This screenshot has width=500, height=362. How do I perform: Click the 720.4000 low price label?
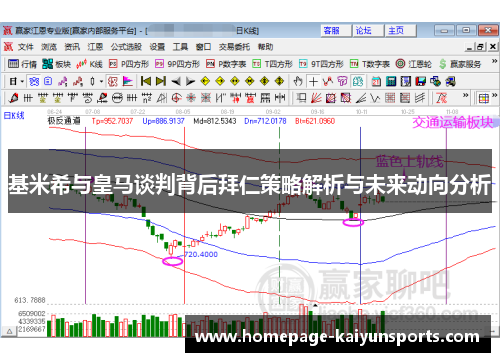pyautogui.click(x=201, y=255)
